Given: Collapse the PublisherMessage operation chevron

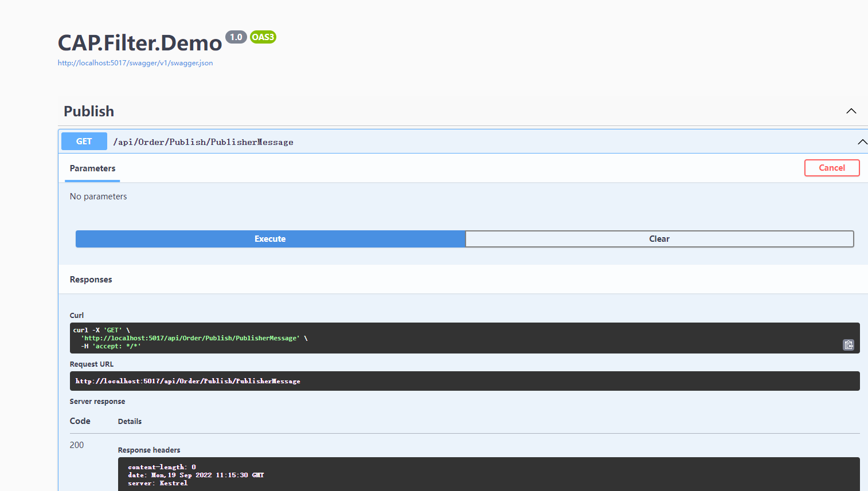Looking at the screenshot, I should (x=862, y=142).
